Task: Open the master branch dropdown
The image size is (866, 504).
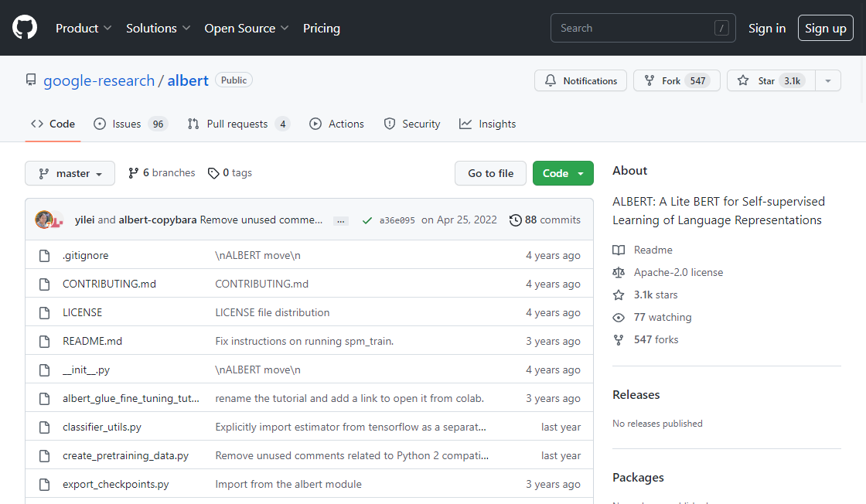Action: 70,173
